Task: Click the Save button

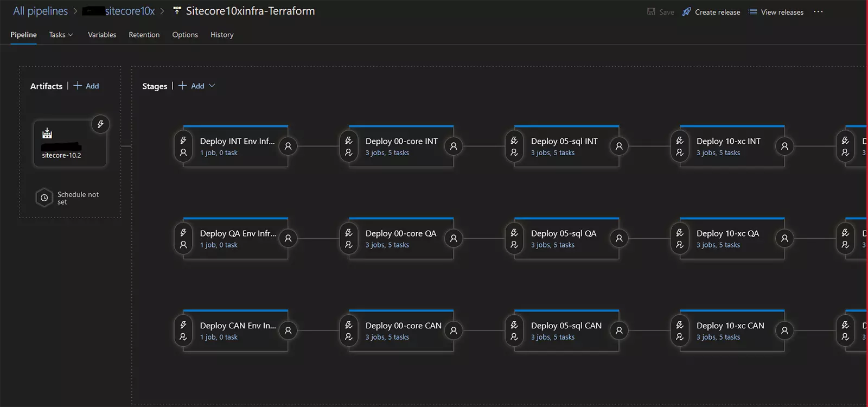Action: 660,12
